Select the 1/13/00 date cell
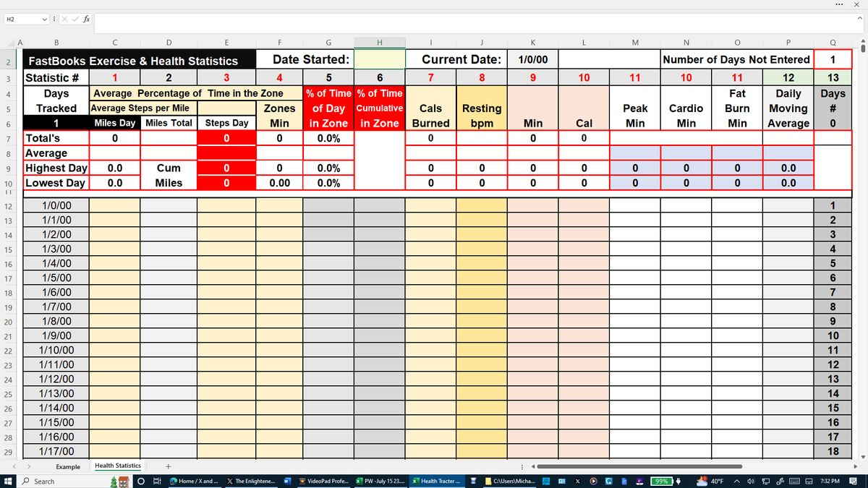This screenshot has height=488, width=868. click(x=56, y=394)
